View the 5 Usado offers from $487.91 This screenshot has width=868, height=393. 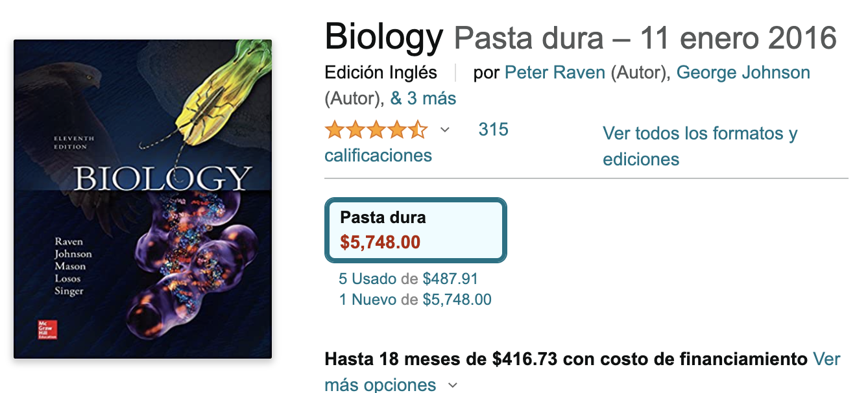click(x=408, y=280)
